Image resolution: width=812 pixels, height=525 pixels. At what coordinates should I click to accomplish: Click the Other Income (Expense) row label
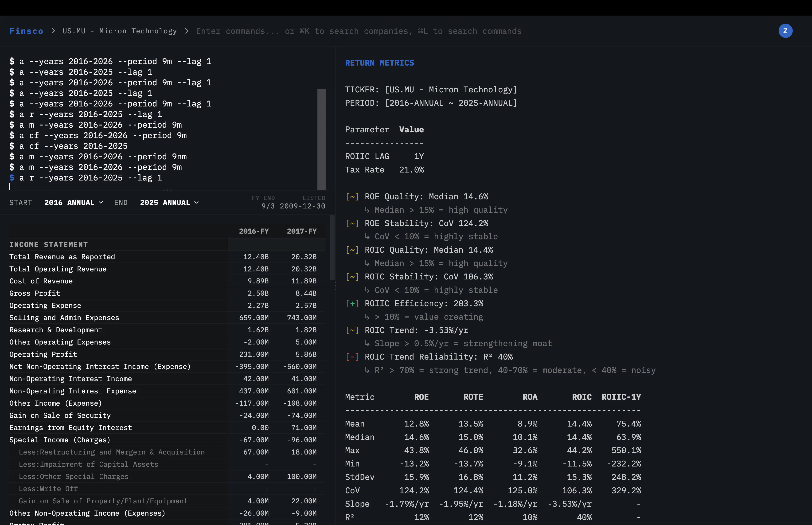coord(55,403)
